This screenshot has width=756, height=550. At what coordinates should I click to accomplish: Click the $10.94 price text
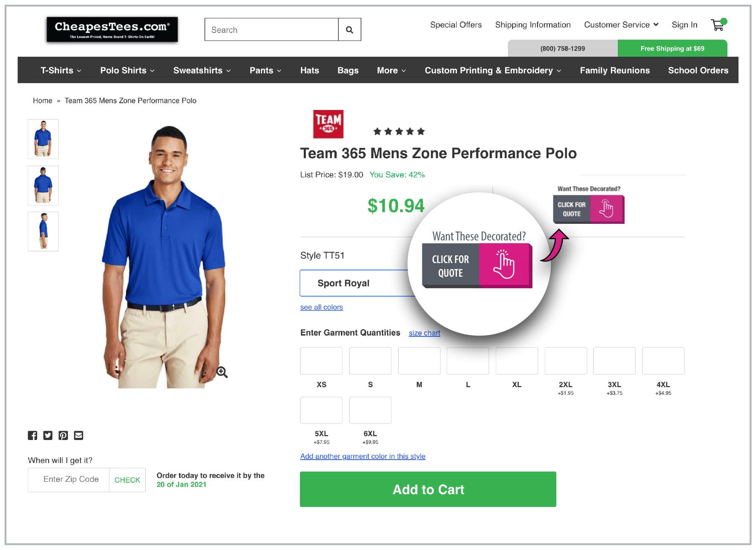[396, 206]
